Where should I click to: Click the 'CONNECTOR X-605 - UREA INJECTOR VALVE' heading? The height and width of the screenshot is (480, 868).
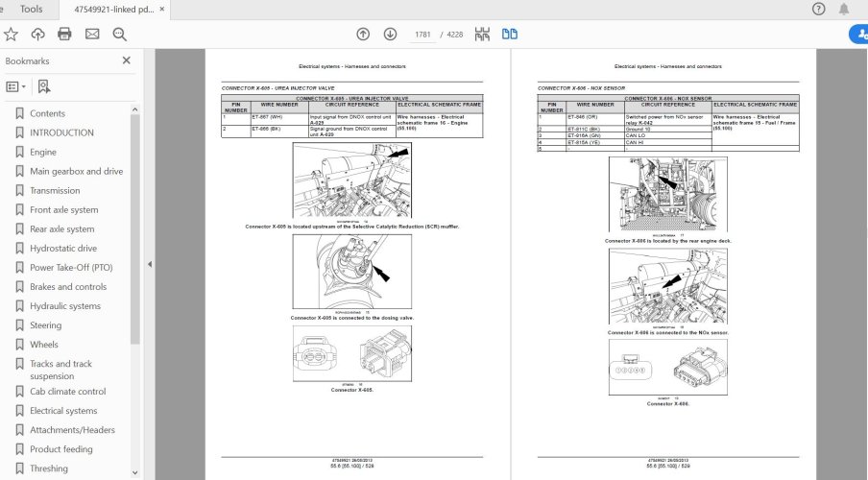277,88
